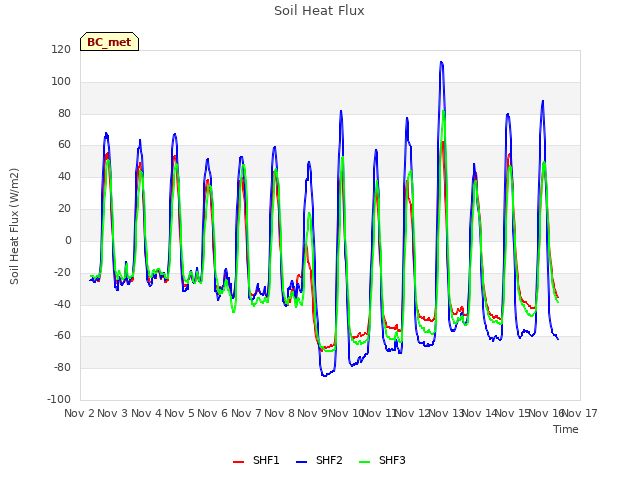Click the lowest blue SHF2 trough near Nov 9
The height and width of the screenshot is (480, 640).
pyautogui.click(x=324, y=376)
